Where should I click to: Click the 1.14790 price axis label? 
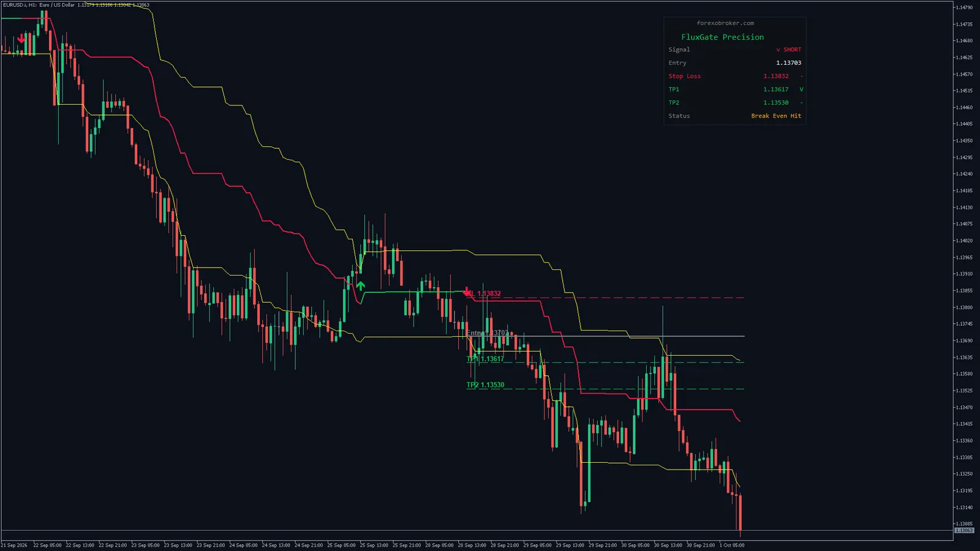coord(964,7)
